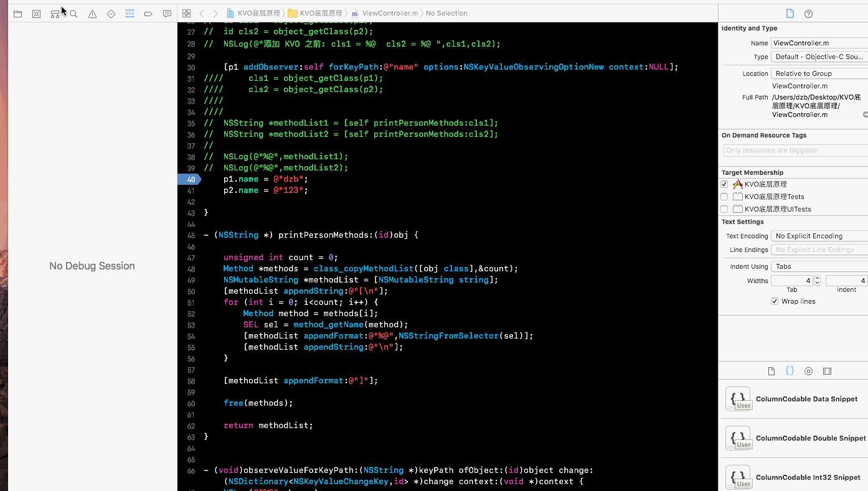Select the Debug navigator icon
The width and height of the screenshot is (868, 491).
130,14
